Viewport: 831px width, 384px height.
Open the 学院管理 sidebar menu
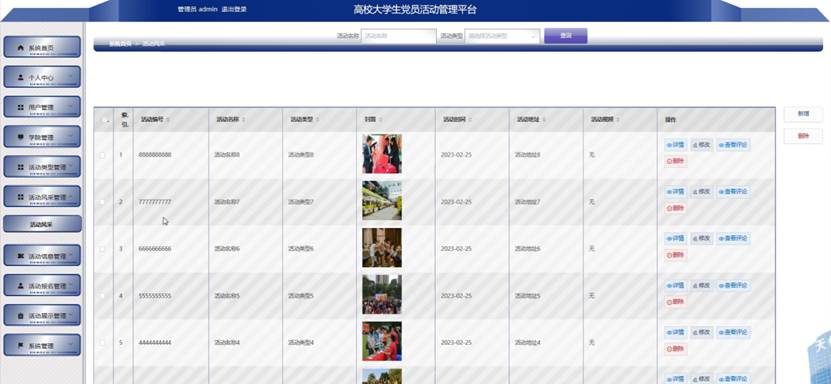[x=42, y=137]
